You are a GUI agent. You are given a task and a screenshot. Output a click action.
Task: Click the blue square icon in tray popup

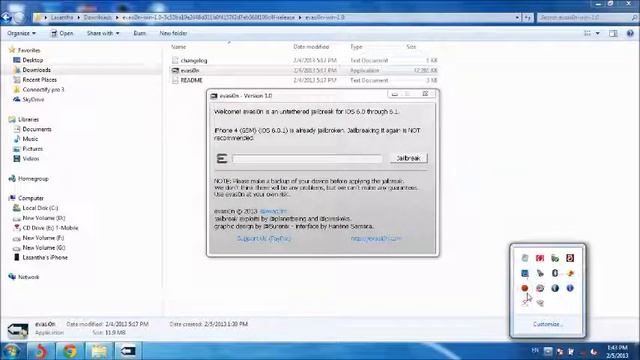point(525,273)
